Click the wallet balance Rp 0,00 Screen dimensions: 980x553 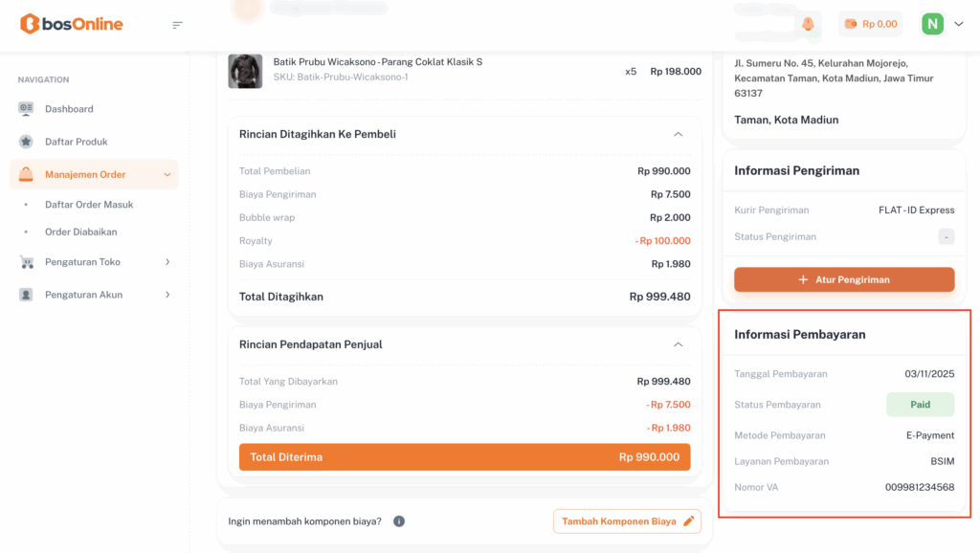coord(870,24)
